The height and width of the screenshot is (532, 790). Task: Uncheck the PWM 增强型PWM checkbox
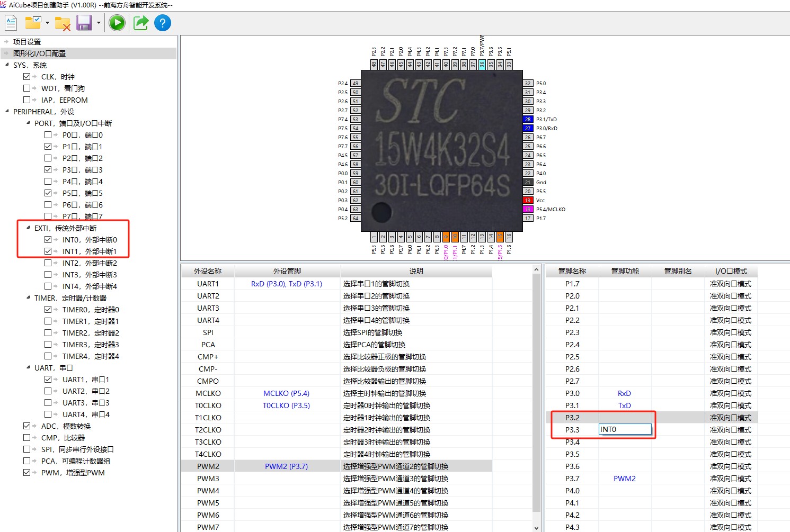(27, 473)
